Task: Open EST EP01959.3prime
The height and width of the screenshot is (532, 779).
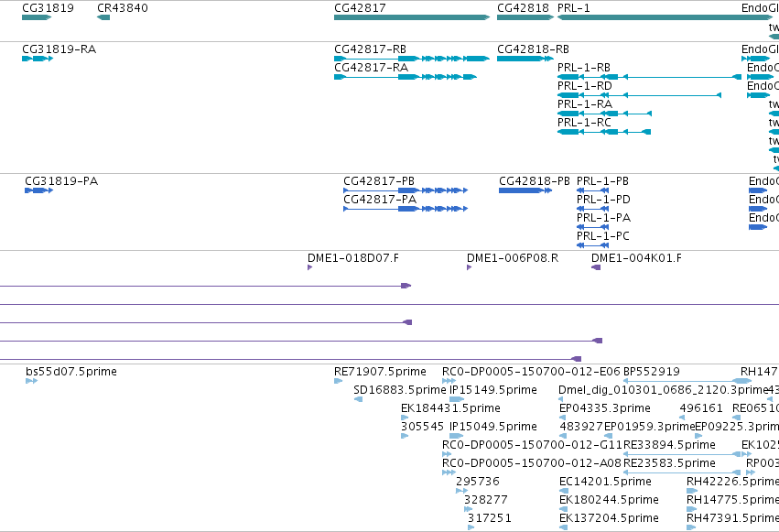Action: (x=649, y=428)
